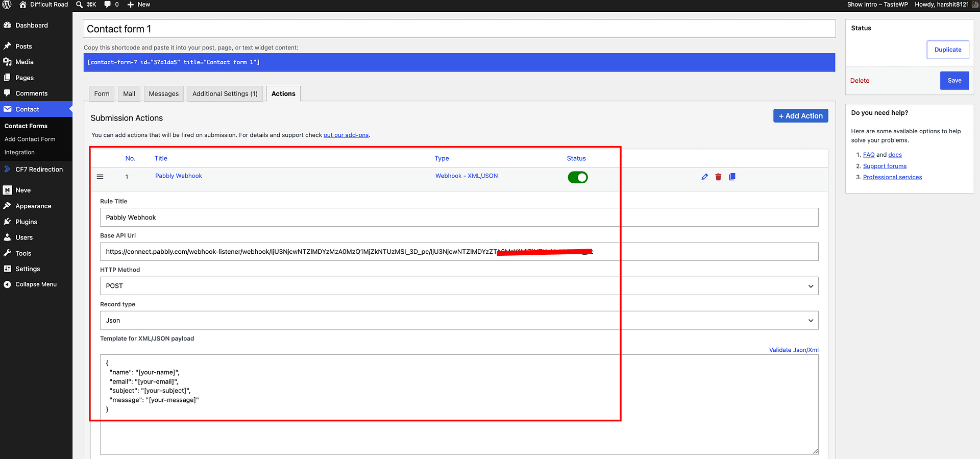Click the drag handle icon on action row 1
This screenshot has height=459, width=980.
point(100,177)
